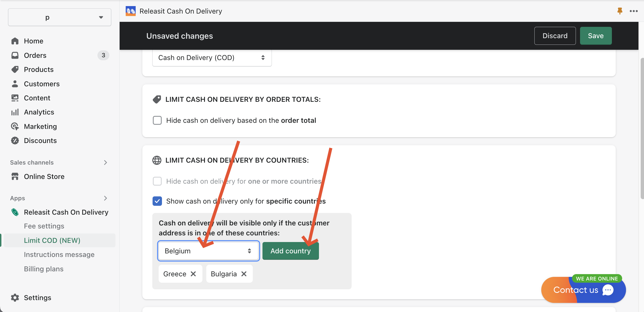Switch to the Fee settings section
This screenshot has width=644, height=312.
pyautogui.click(x=44, y=226)
